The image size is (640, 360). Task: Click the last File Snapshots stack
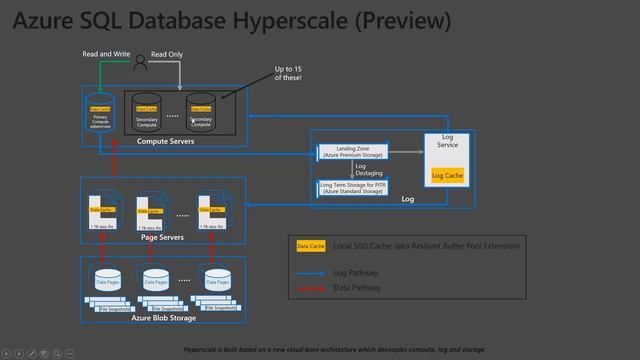pyautogui.click(x=216, y=303)
